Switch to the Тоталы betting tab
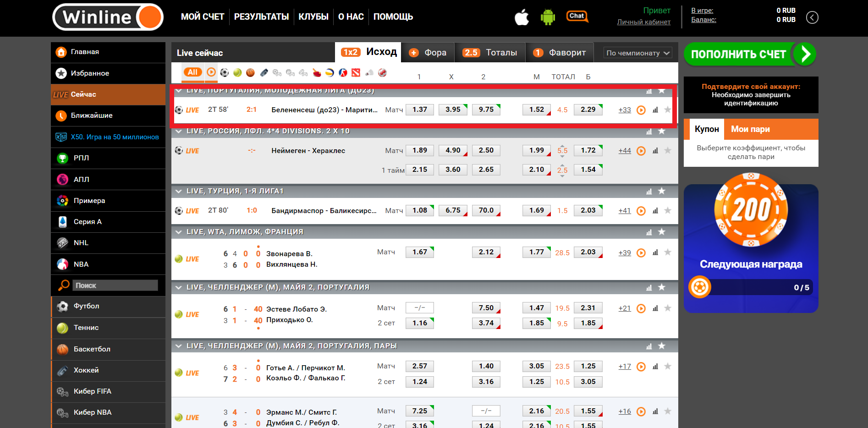 [x=490, y=53]
